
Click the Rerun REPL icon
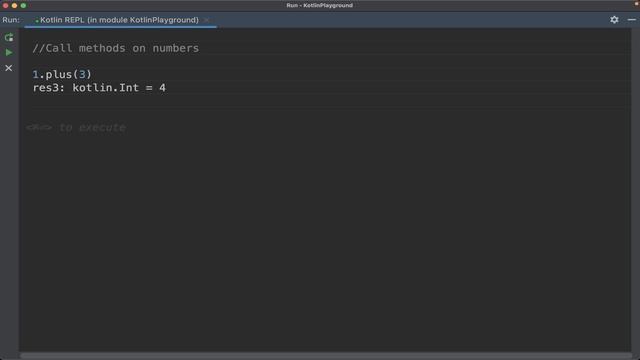(x=9, y=38)
